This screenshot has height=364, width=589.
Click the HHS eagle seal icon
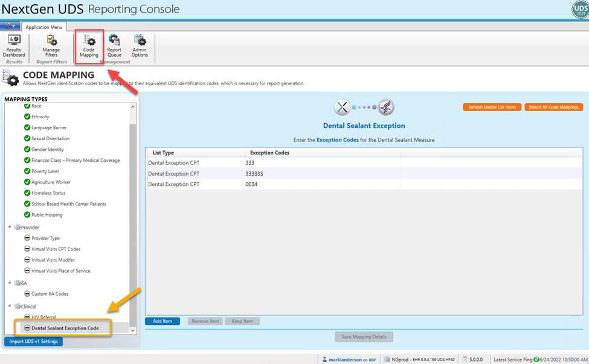pyautogui.click(x=386, y=107)
